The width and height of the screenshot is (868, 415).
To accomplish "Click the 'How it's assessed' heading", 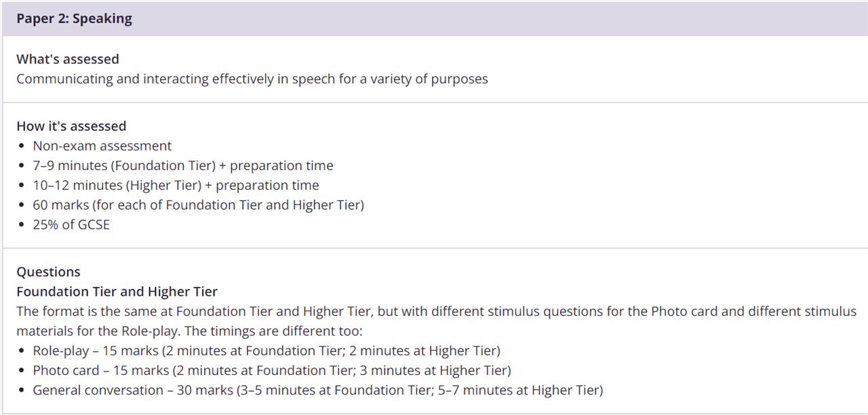I will 71,126.
